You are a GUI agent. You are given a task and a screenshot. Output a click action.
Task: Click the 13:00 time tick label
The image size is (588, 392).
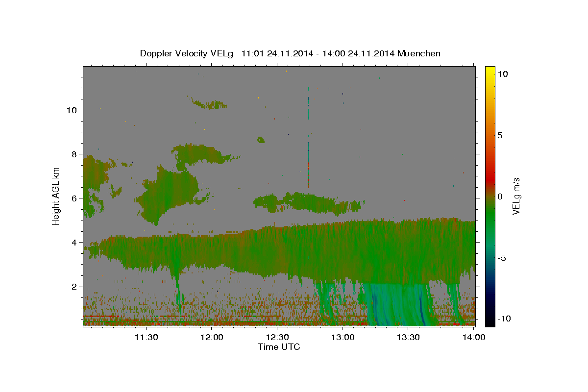[343, 338]
